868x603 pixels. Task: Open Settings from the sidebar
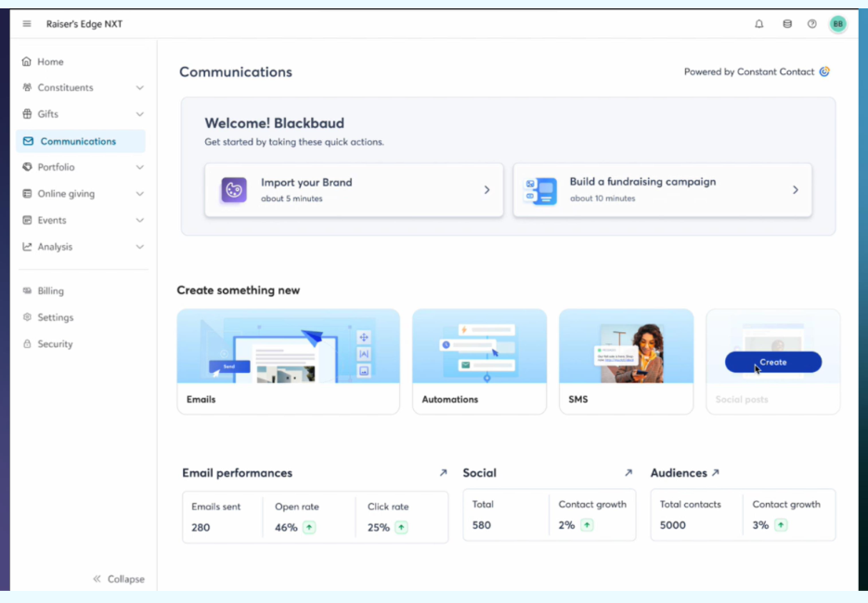[55, 317]
